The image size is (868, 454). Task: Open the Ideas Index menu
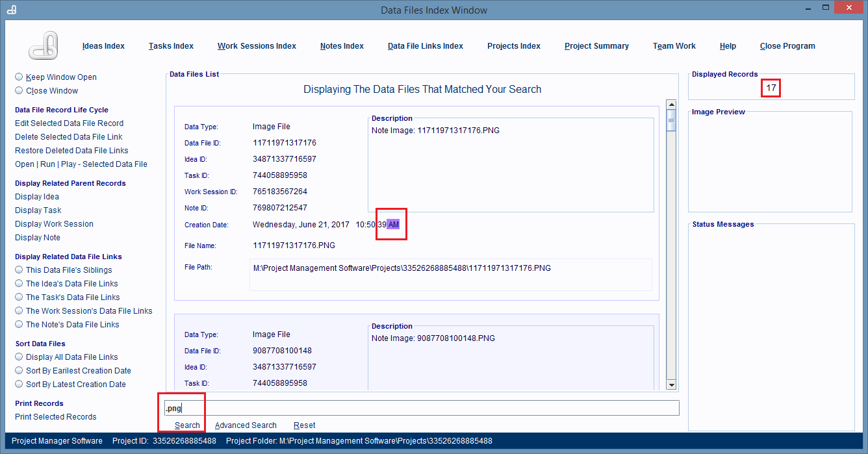[x=103, y=46]
